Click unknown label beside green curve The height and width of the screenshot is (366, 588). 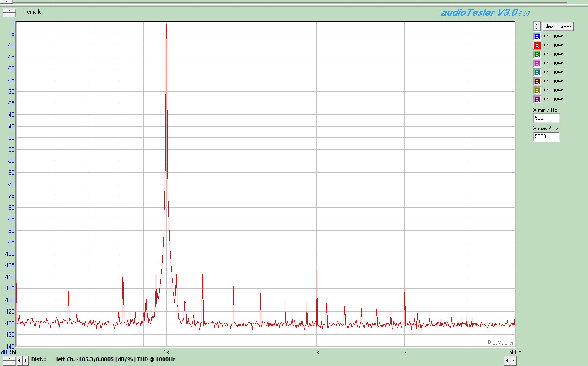[x=554, y=54]
